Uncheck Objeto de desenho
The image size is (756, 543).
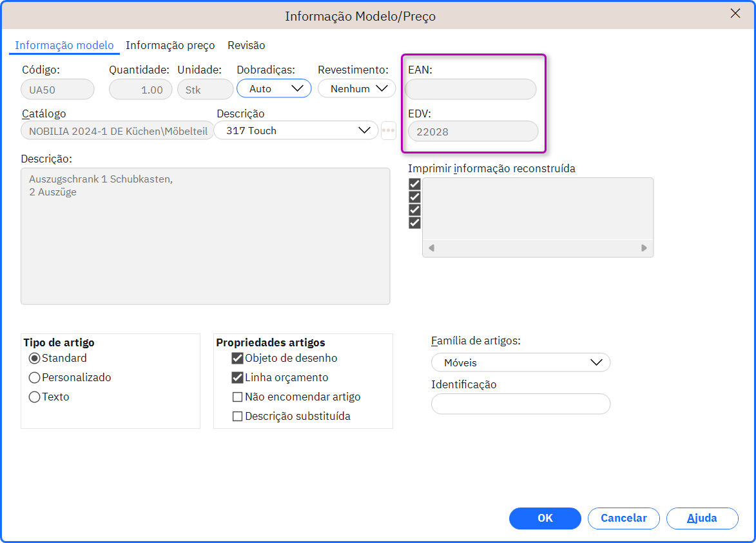[237, 359]
